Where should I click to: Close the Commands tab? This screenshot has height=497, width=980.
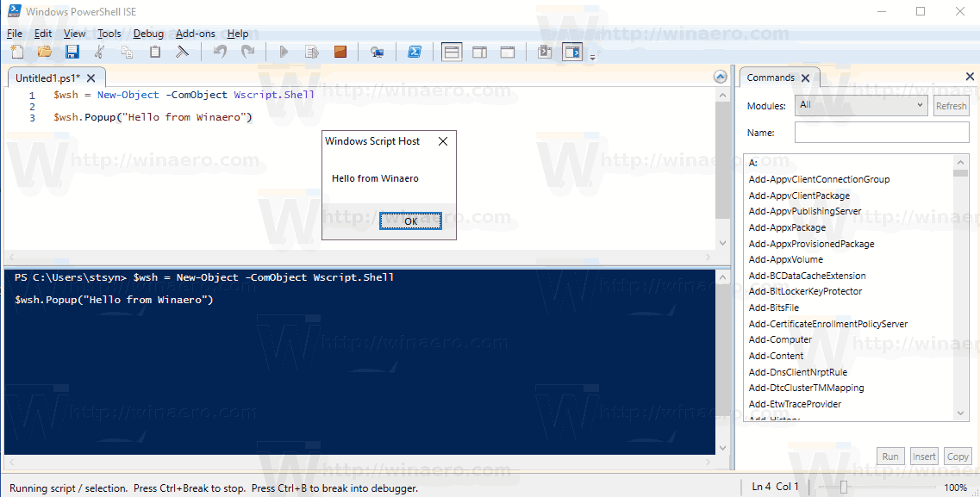point(806,78)
